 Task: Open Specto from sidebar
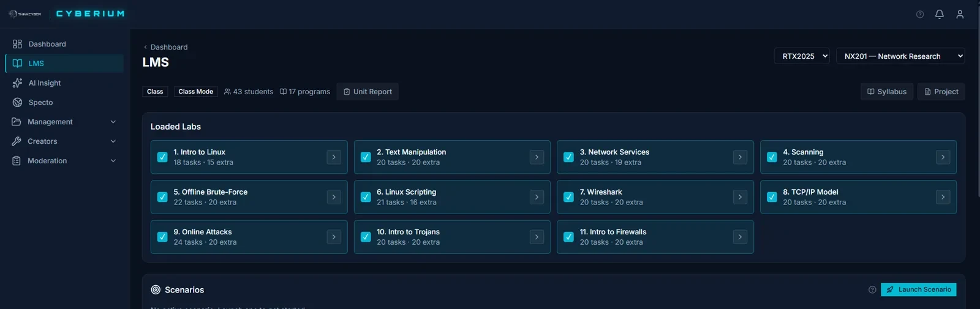(x=64, y=103)
